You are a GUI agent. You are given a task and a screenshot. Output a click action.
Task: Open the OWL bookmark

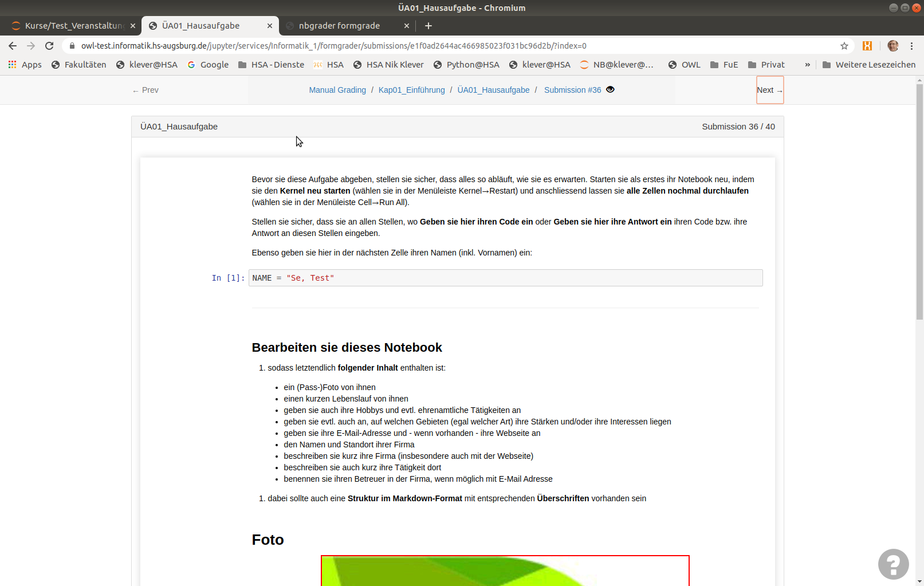click(x=685, y=65)
